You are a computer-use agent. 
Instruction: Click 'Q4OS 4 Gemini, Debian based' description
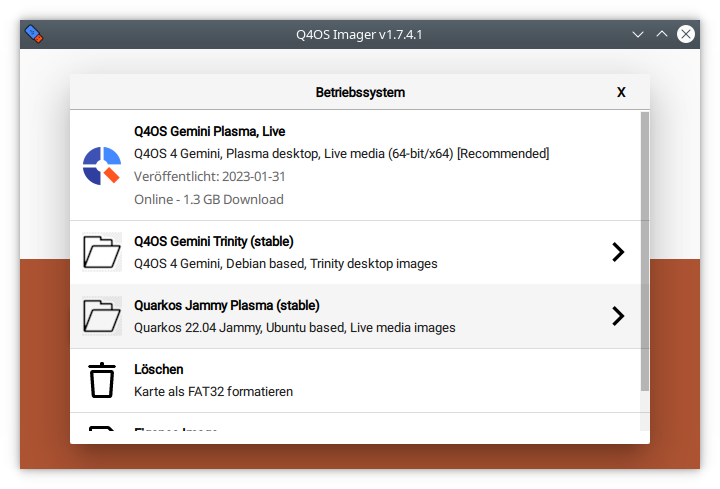(286, 264)
